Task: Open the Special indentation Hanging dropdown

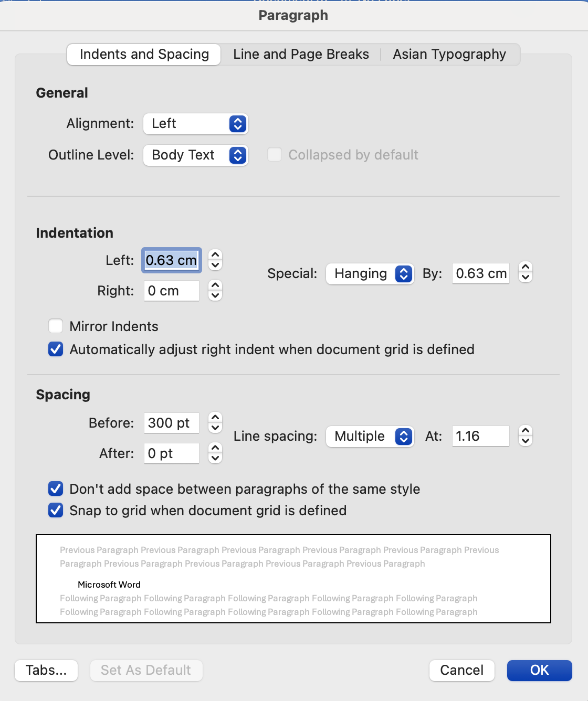Action: click(x=370, y=274)
